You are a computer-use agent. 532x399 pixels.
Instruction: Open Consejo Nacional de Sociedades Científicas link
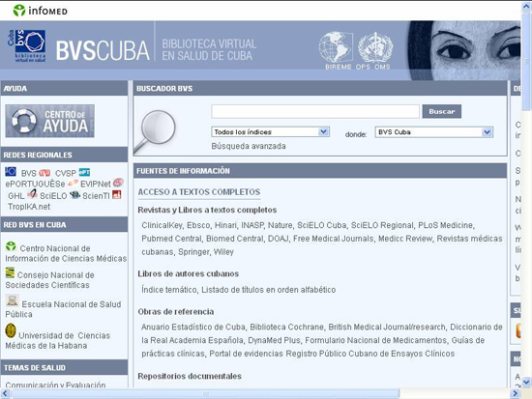[50, 280]
